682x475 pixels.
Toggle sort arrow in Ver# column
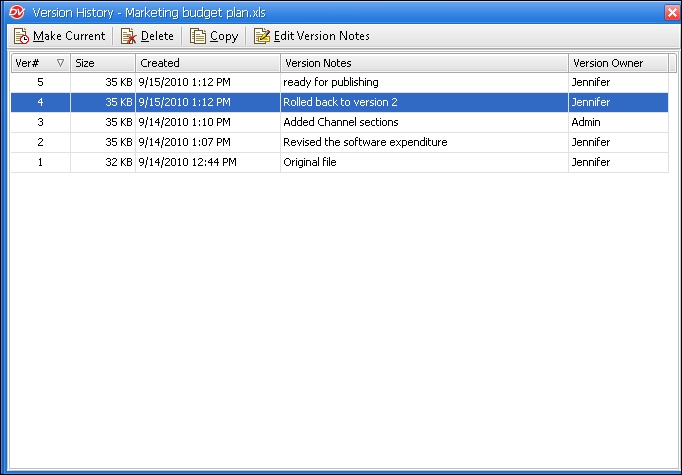point(60,63)
